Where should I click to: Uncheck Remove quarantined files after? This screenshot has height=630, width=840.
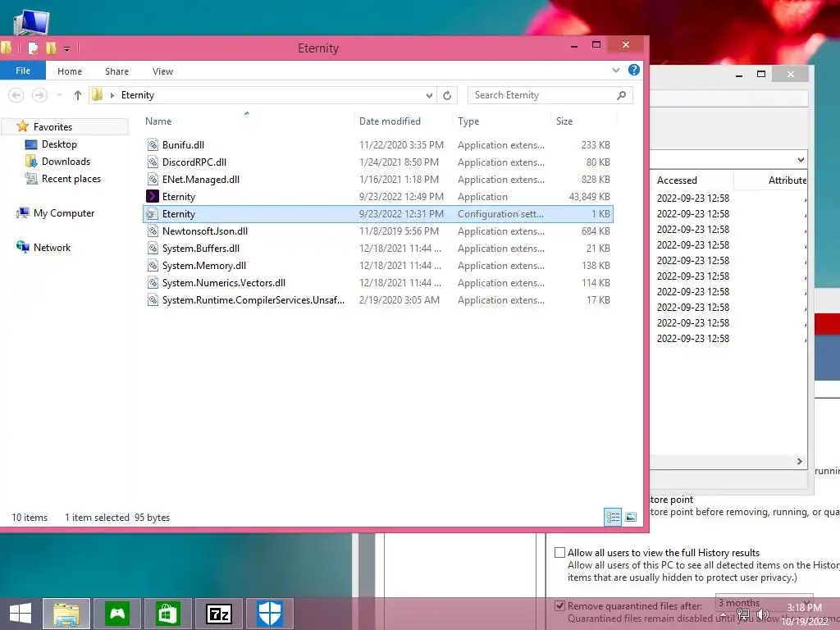tap(559, 606)
